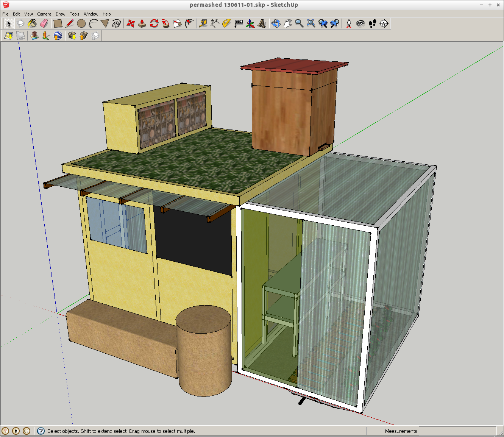Click inside the Measurements input box
This screenshot has height=437, width=504.
tap(457, 431)
